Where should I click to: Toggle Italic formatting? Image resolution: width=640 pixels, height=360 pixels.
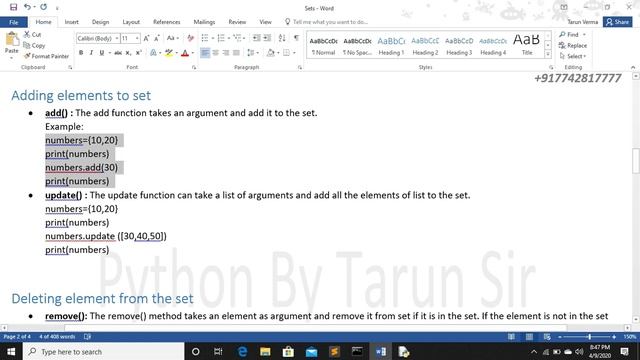[91, 53]
